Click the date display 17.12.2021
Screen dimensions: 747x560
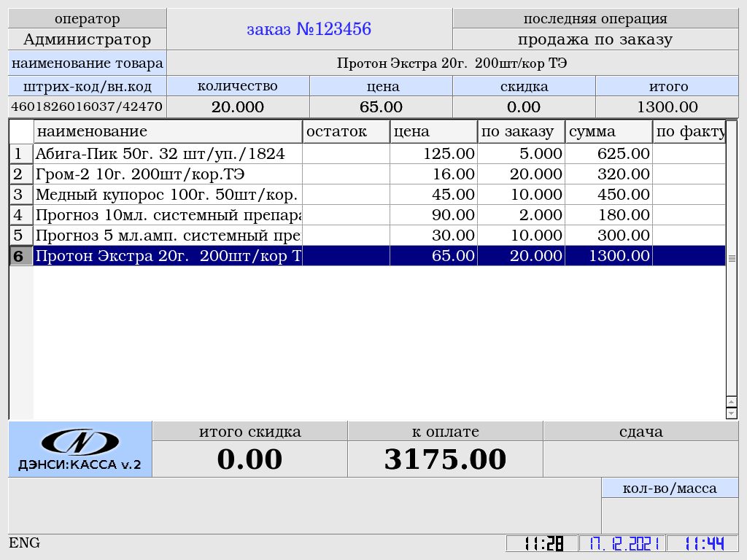pyautogui.click(x=623, y=543)
